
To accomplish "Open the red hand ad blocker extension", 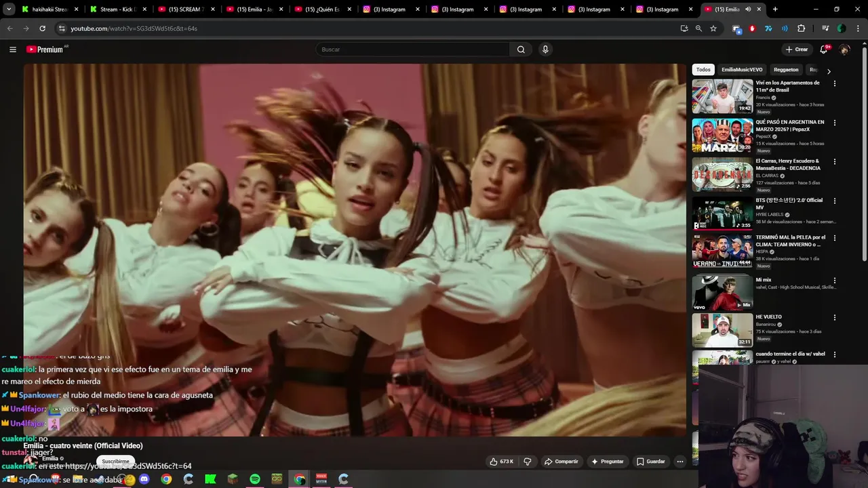I will pyautogui.click(x=752, y=28).
